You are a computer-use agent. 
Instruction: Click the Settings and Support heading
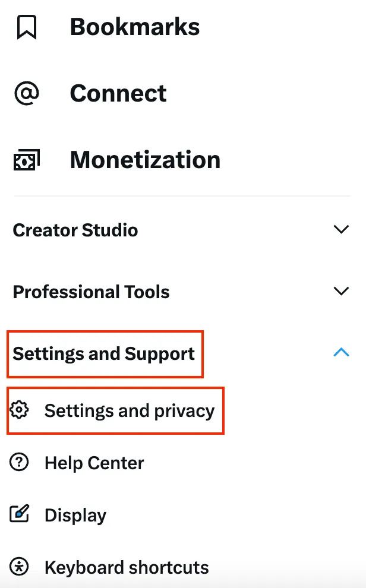click(x=104, y=354)
